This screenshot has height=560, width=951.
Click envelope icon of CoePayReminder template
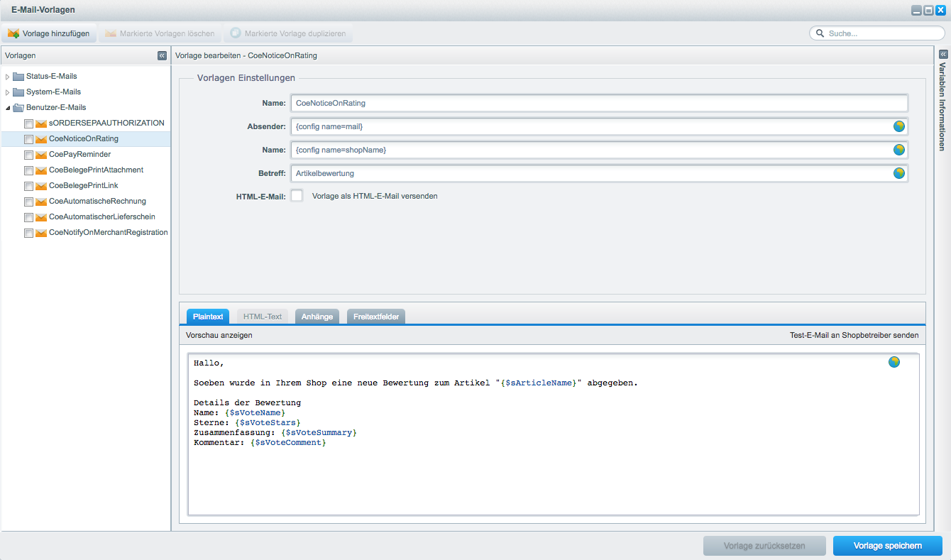click(41, 155)
